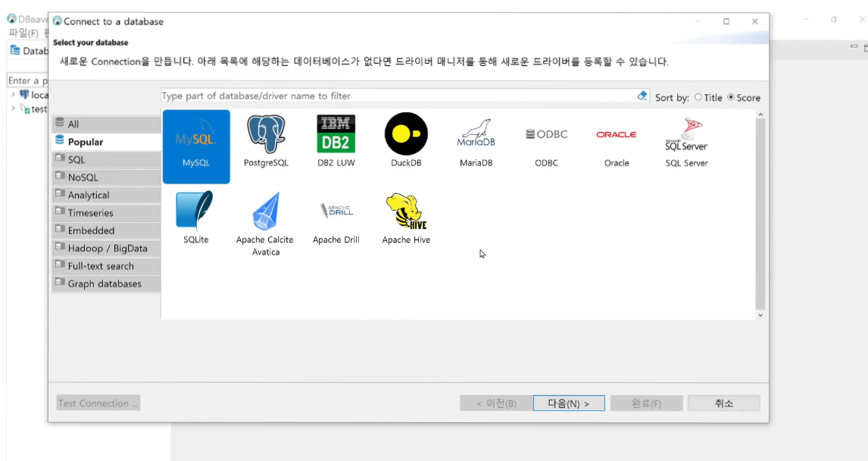The width and height of the screenshot is (868, 461).
Task: Click the navigator filter field in DBeaver window
Action: (28, 80)
